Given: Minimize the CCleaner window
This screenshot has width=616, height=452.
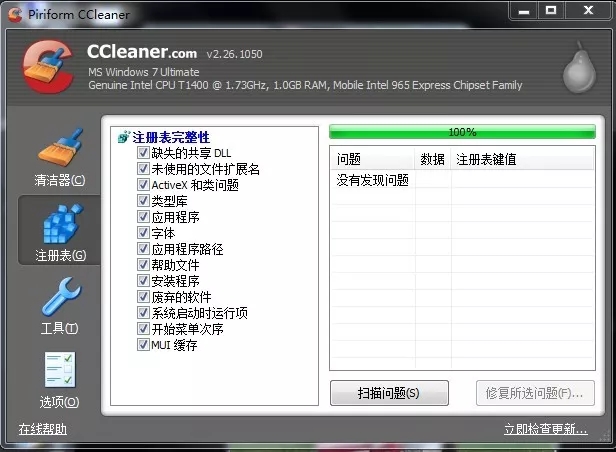Looking at the screenshot, I should (x=524, y=11).
